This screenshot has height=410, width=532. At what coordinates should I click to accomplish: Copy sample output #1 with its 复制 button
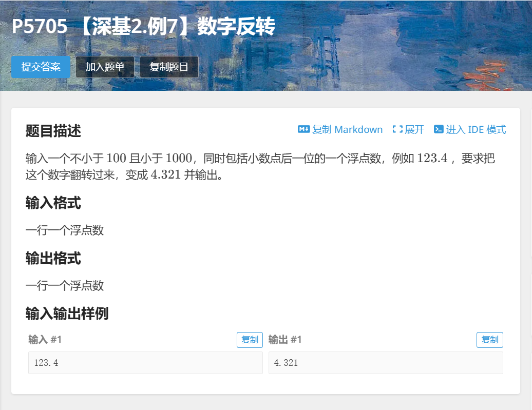click(490, 340)
